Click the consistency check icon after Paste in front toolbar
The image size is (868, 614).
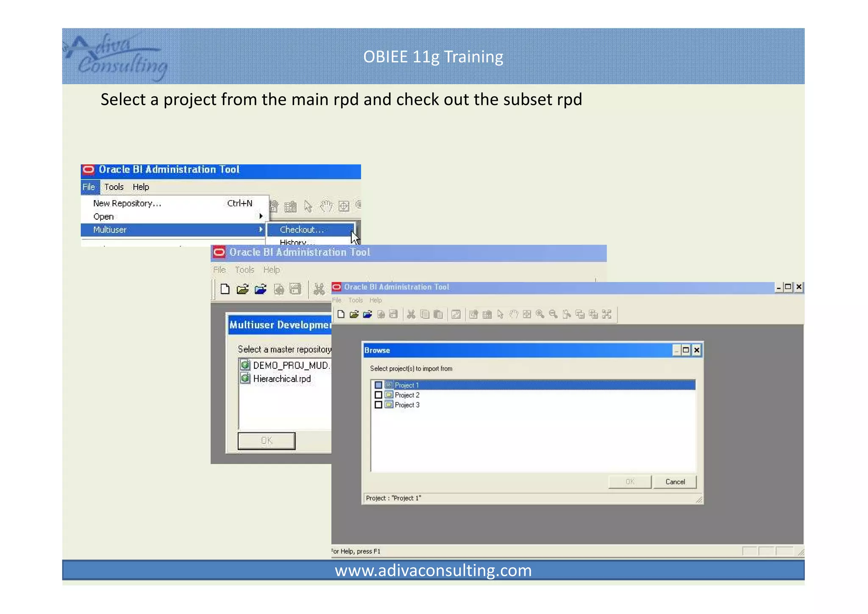(456, 314)
